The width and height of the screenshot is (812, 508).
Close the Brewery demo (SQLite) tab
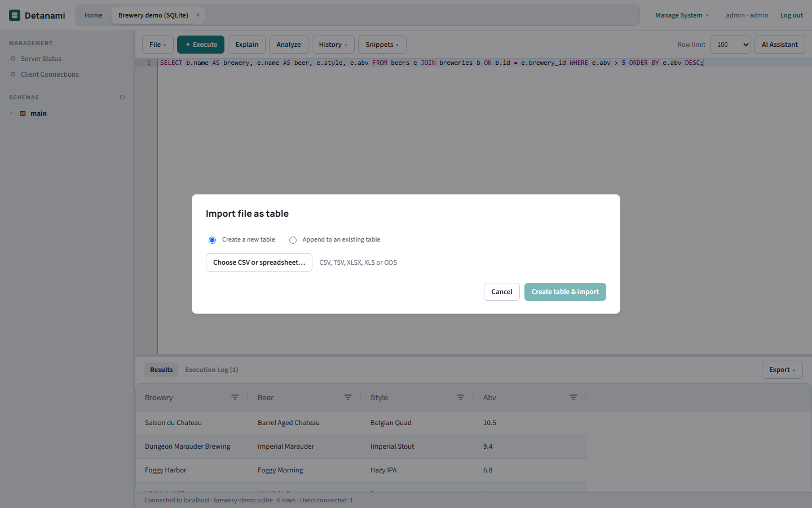[x=198, y=15]
